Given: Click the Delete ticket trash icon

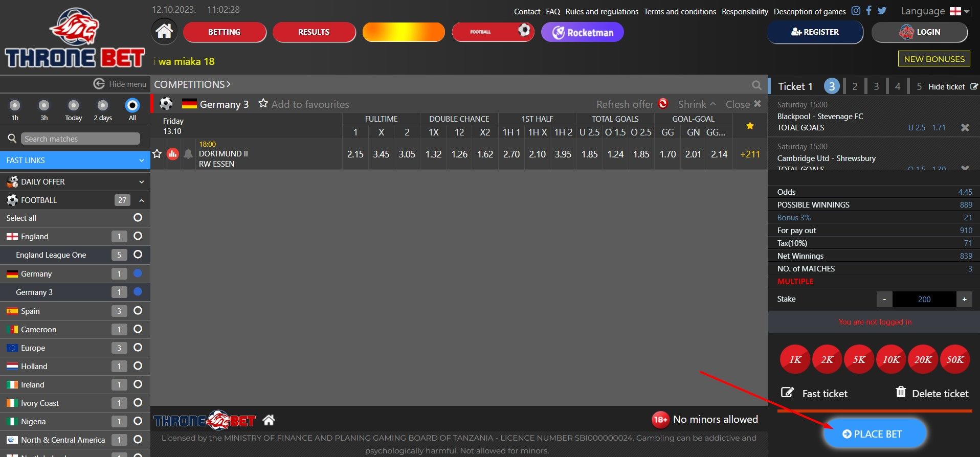Looking at the screenshot, I should point(901,392).
